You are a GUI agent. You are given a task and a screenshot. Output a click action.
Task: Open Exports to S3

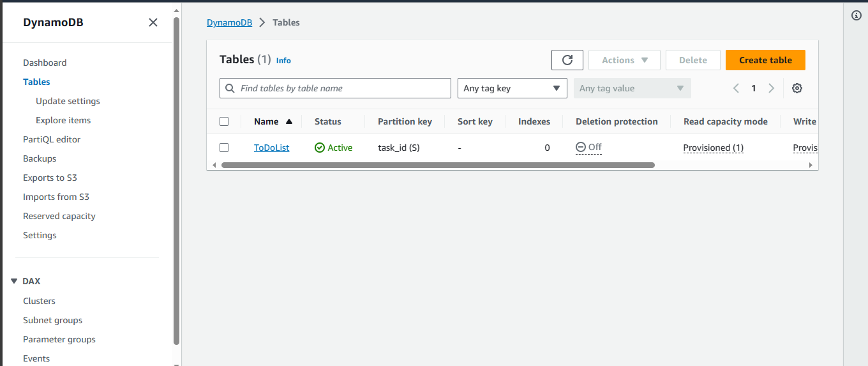click(50, 178)
